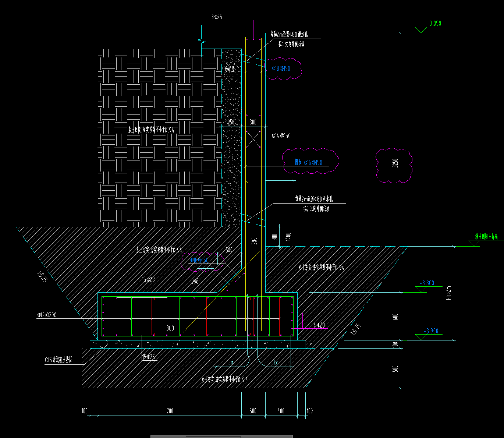Click the horizontal scrollbar at window bottom
504x438 pixels.
point(221,437)
